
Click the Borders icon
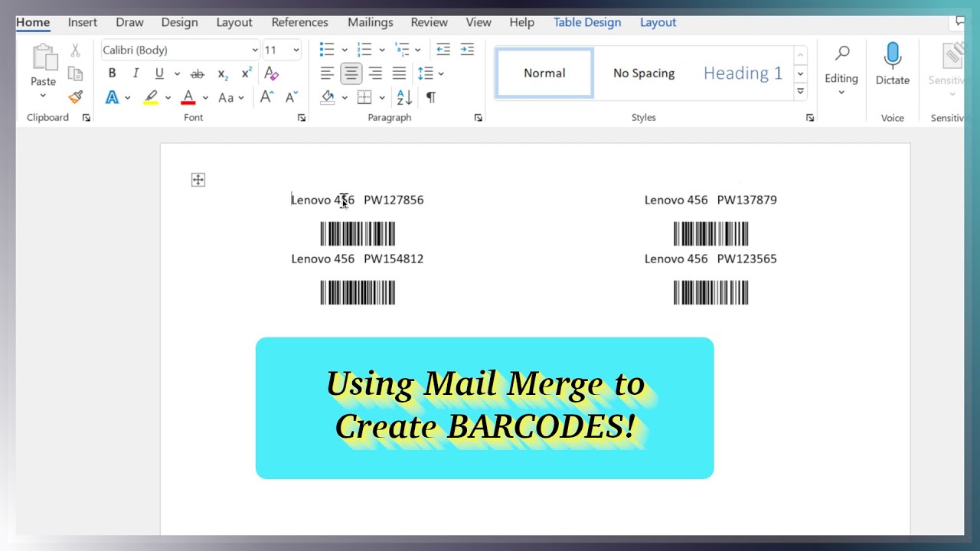pos(364,97)
